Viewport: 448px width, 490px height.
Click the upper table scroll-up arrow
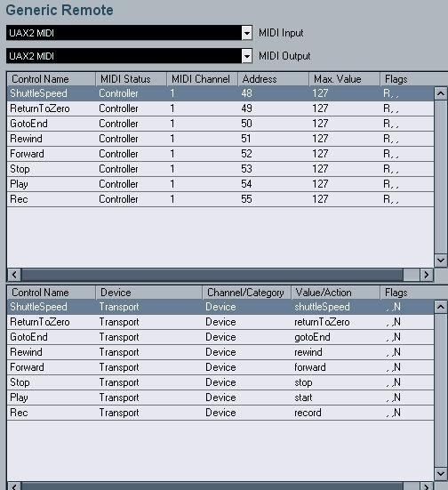(x=441, y=93)
